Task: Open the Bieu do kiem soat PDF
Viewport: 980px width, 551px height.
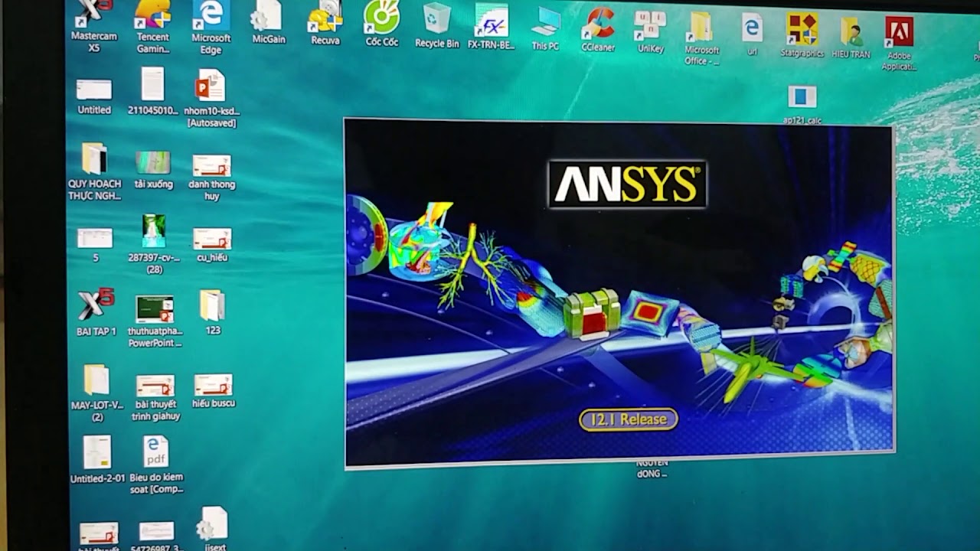Action: (155, 465)
